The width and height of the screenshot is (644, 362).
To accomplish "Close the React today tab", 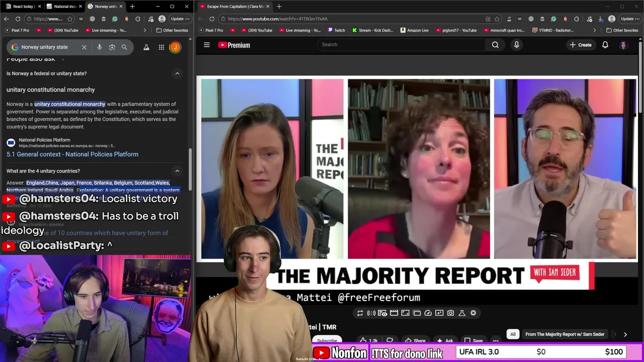I will (39, 7).
